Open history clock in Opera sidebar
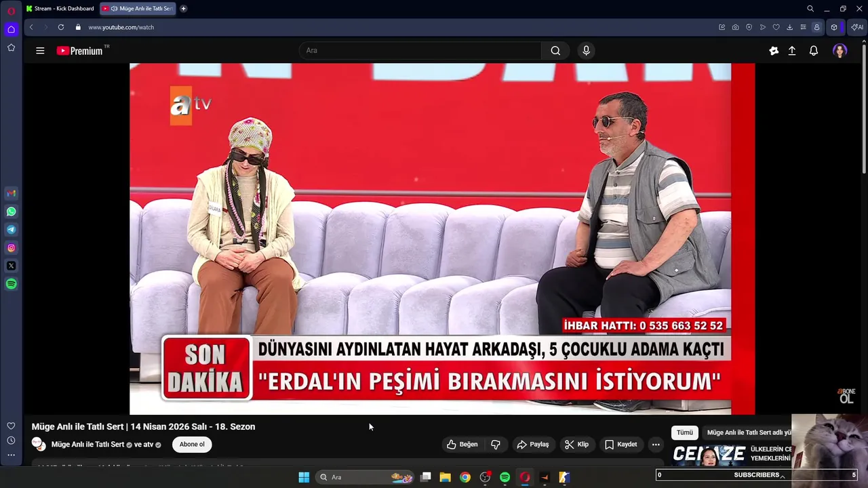Image resolution: width=868 pixels, height=488 pixels. pos(11,441)
